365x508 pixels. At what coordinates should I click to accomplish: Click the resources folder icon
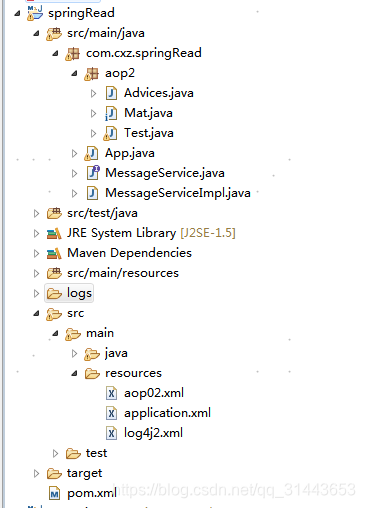(92, 373)
